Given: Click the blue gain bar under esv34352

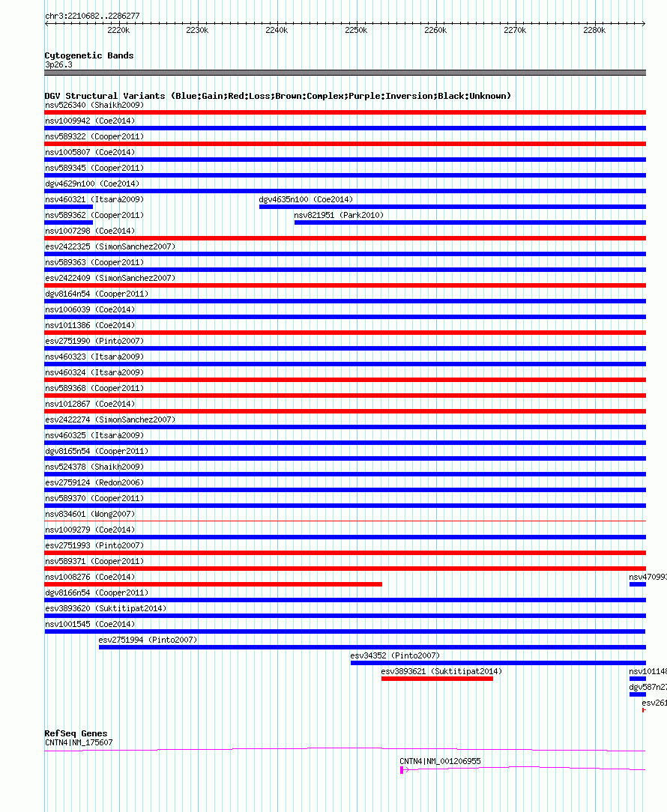Looking at the screenshot, I should click(498, 663).
